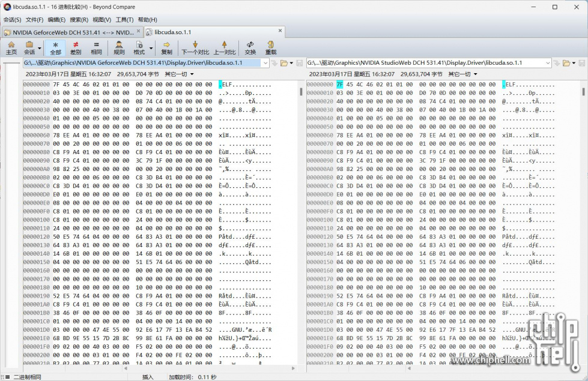The width and height of the screenshot is (588, 381).
Task: Click 加载时间: 0.11 秒 status text
Action: coord(193,377)
